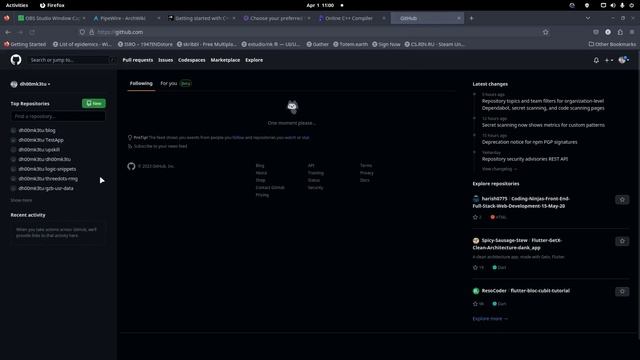The image size is (640, 360).
Task: Open Secret scanning metrics changelog entry
Action: point(543,125)
